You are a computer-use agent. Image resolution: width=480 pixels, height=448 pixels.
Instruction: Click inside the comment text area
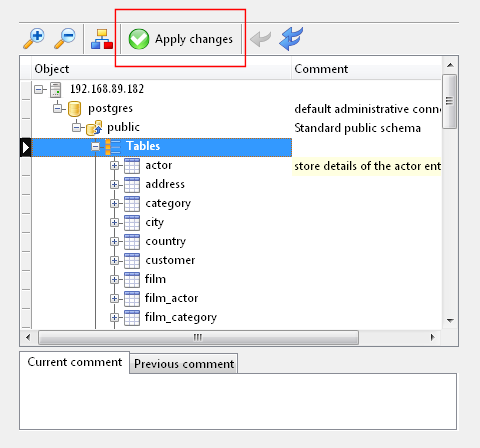[x=238, y=401]
